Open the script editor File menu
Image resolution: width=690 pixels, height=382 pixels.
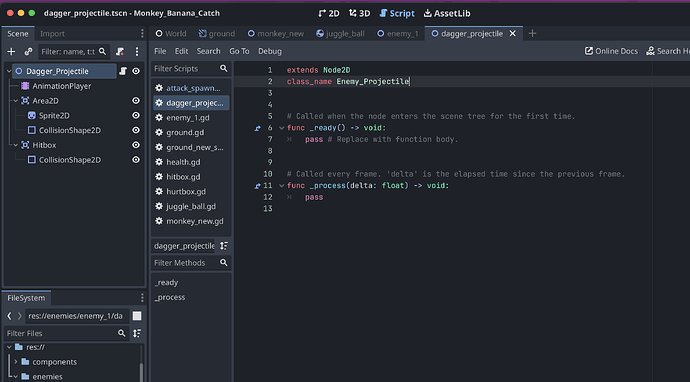[x=160, y=51]
